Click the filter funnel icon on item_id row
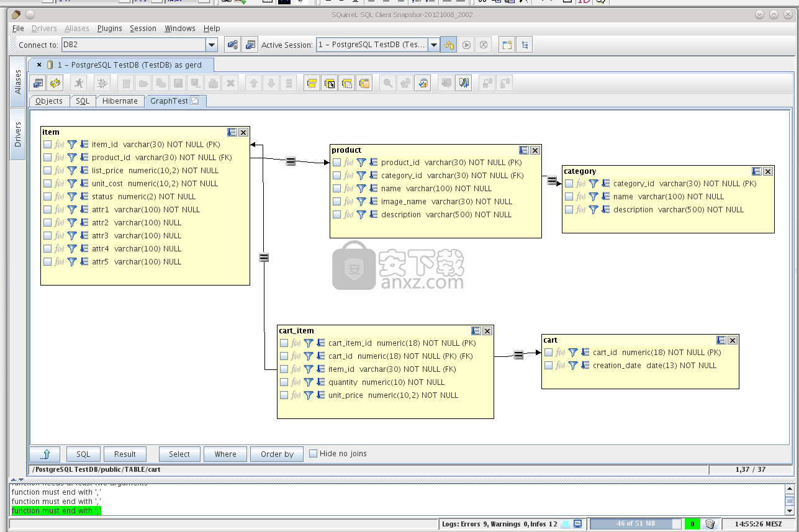Image resolution: width=799 pixels, height=532 pixels. pyautogui.click(x=72, y=144)
